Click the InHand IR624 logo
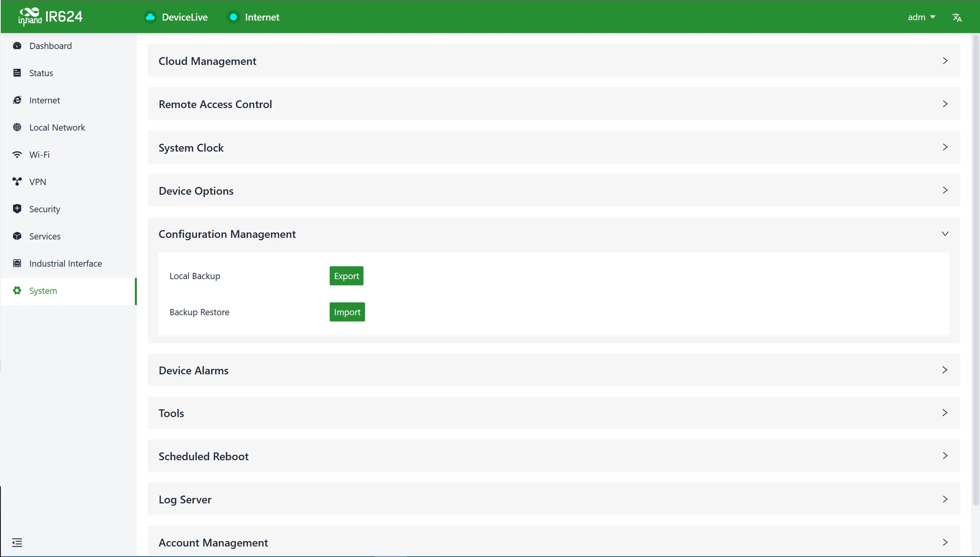 click(x=51, y=17)
